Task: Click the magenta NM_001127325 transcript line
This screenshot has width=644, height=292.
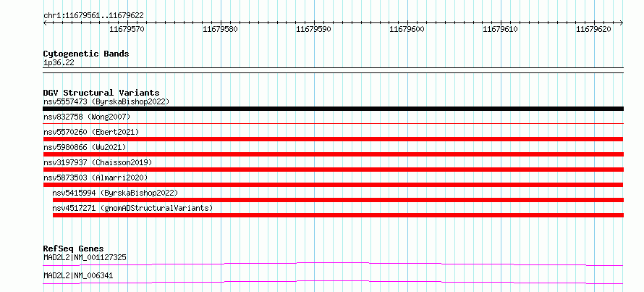Action: point(333,264)
